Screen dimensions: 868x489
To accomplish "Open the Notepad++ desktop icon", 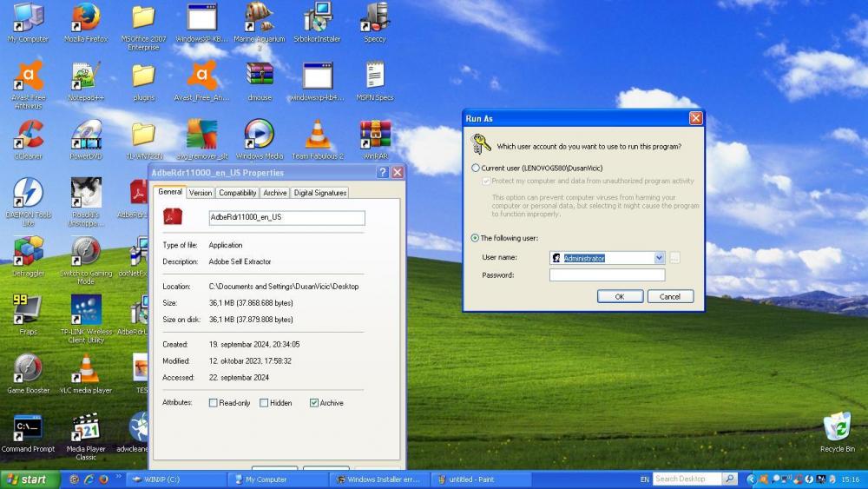I will (85, 77).
